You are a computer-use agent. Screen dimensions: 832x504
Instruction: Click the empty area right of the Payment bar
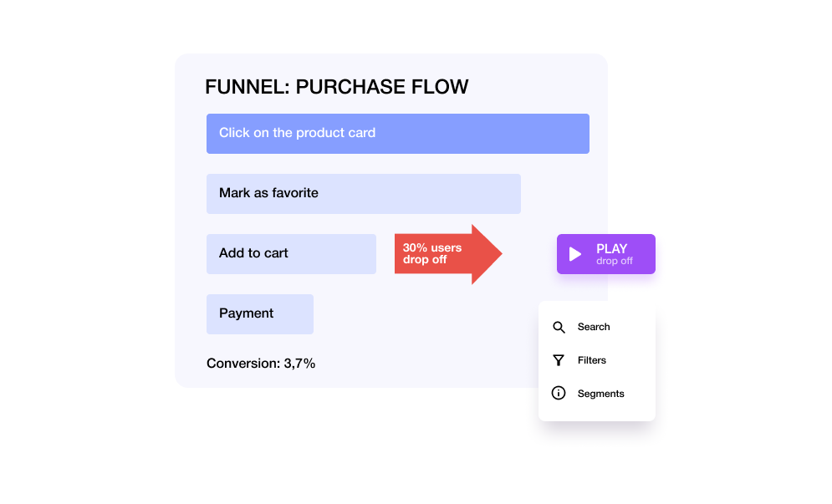coord(418,316)
